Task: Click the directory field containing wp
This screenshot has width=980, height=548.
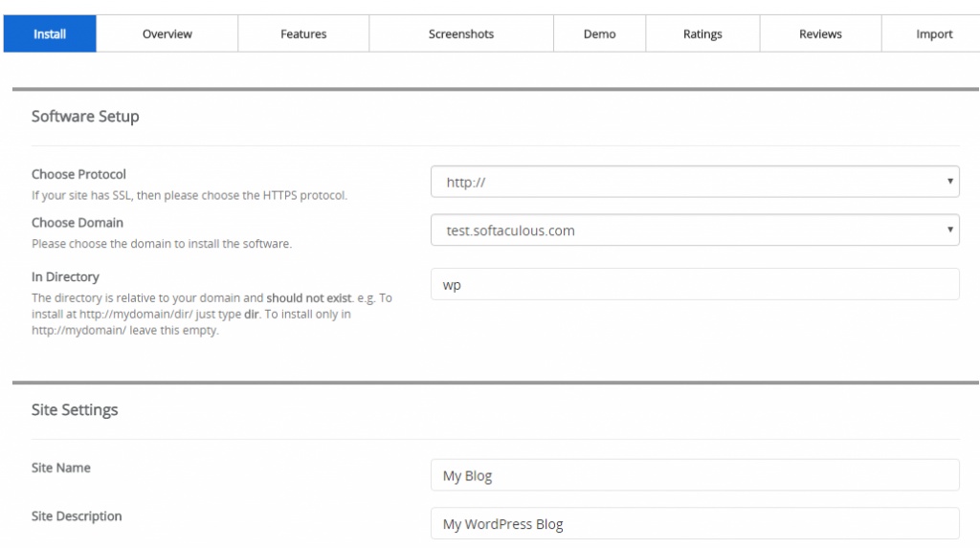Action: tap(695, 284)
